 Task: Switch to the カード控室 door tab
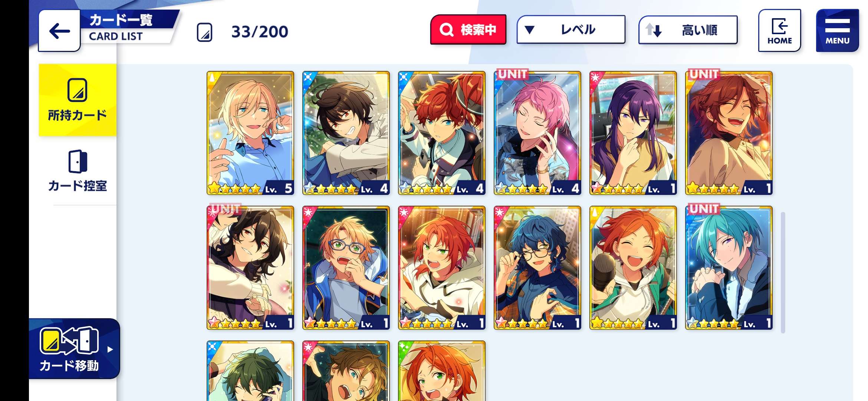(78, 170)
